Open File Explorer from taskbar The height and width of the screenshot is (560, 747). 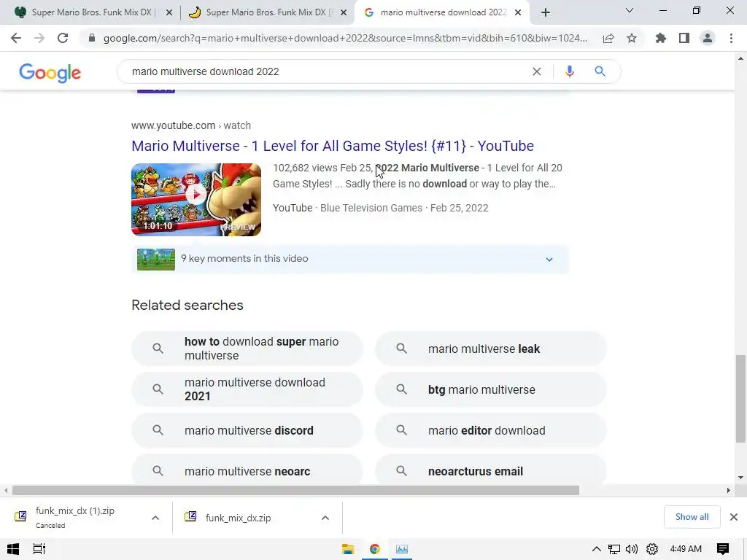(348, 549)
